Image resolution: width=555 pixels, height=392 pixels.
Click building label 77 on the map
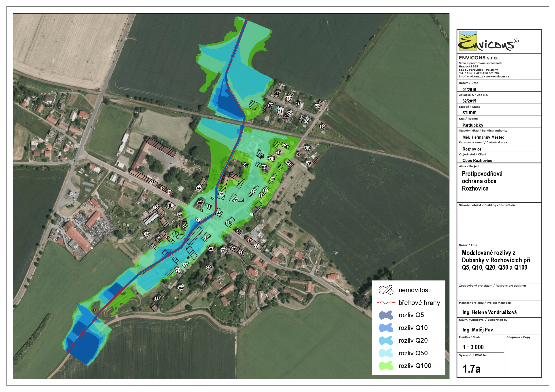289,98
